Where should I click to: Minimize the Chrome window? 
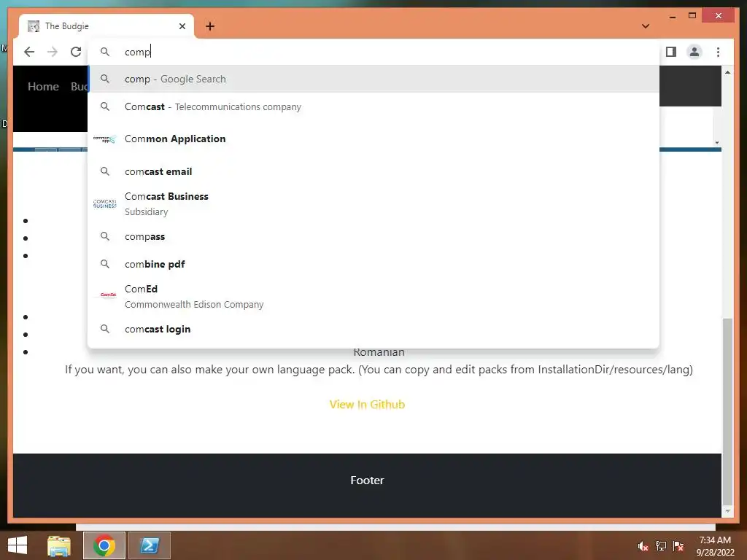(x=673, y=17)
